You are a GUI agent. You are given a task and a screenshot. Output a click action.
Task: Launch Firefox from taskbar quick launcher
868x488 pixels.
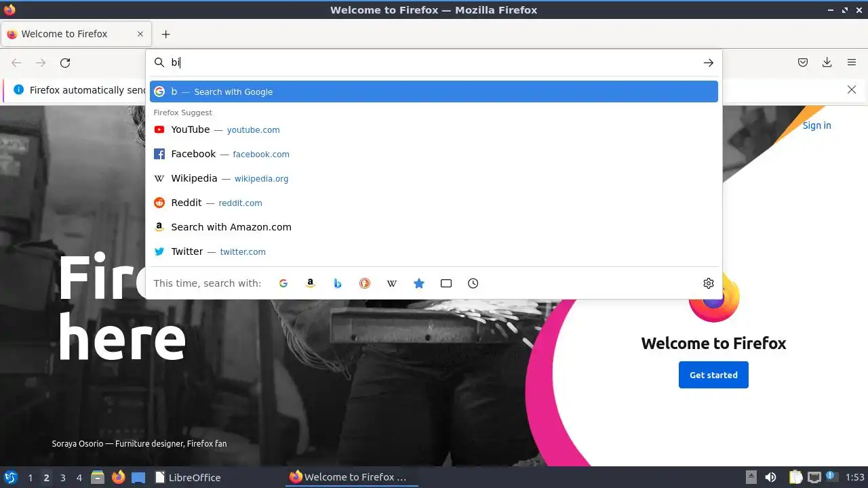(x=118, y=477)
